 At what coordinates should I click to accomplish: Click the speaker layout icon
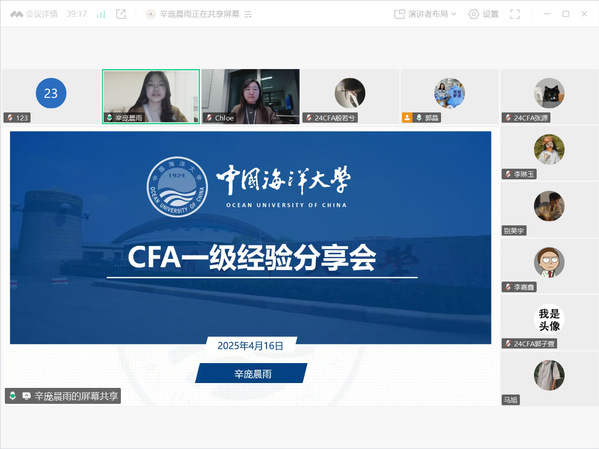(399, 14)
